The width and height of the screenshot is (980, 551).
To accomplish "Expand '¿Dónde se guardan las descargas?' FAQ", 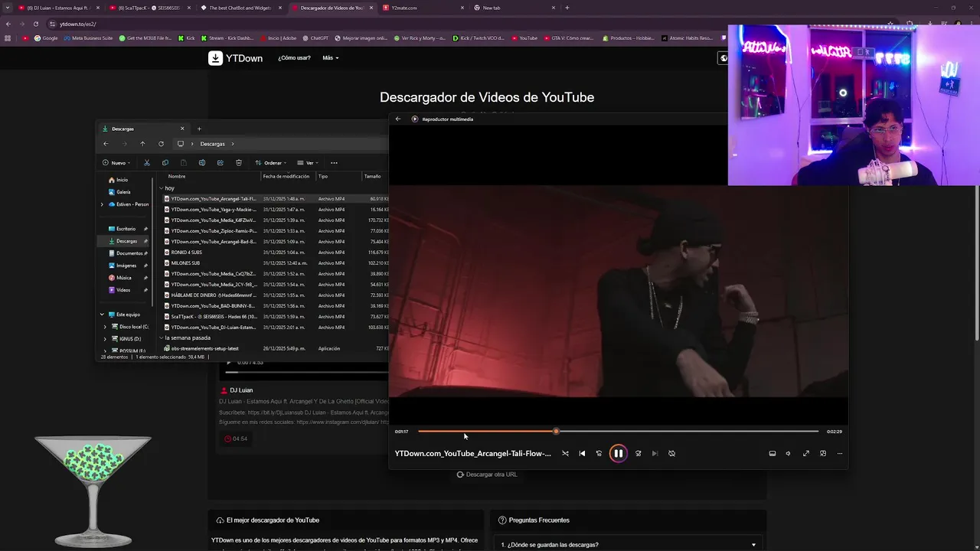I will click(628, 544).
